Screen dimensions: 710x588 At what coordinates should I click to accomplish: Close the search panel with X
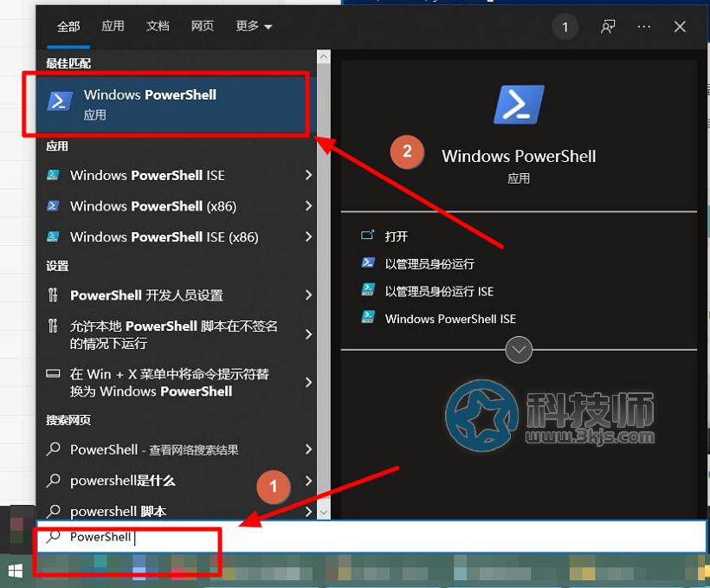tap(679, 27)
